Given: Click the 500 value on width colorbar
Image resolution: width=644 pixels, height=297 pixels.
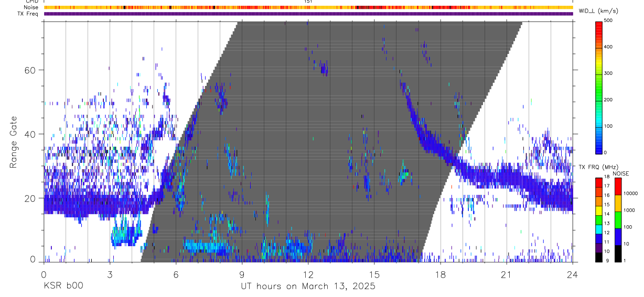Looking at the screenshot, I should point(609,20).
